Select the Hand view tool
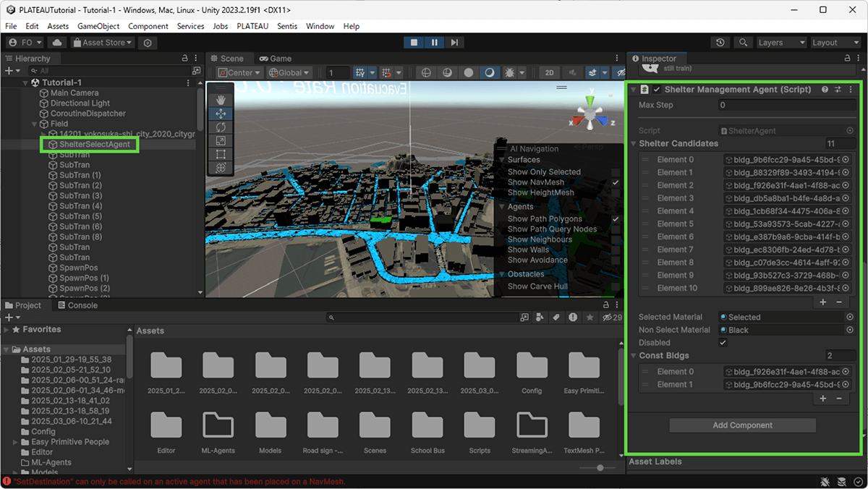This screenshot has width=868, height=489. coord(221,100)
